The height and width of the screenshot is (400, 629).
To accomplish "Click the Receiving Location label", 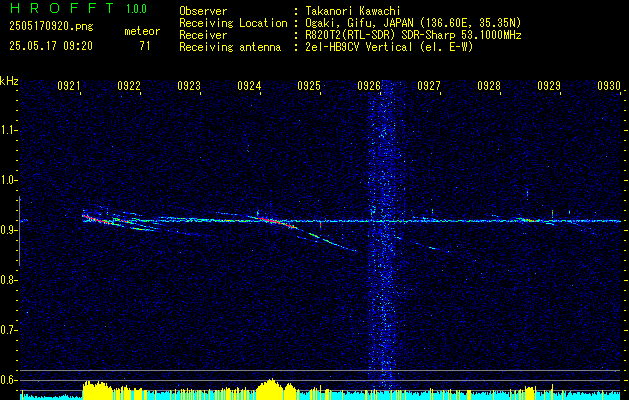I will click(x=233, y=23).
